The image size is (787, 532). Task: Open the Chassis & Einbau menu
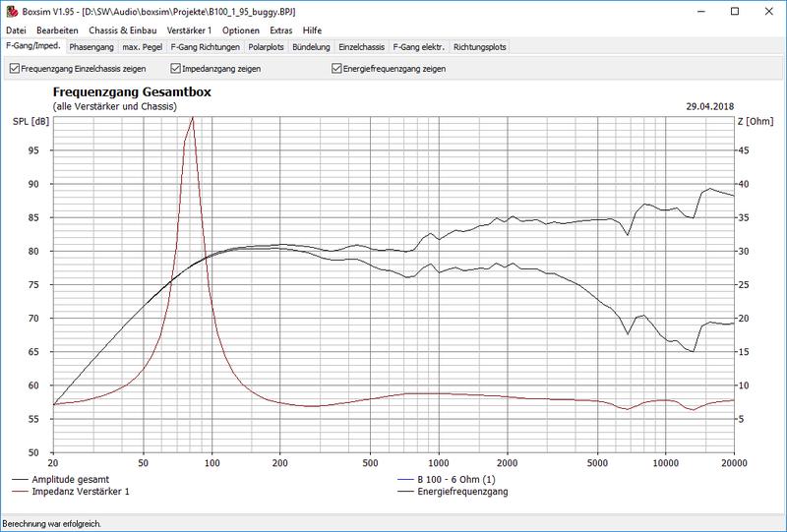pyautogui.click(x=122, y=30)
